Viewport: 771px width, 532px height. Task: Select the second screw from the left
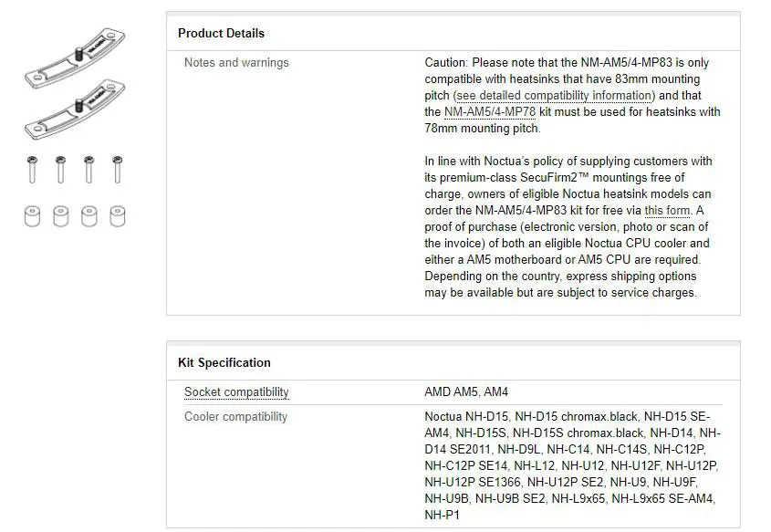pos(60,170)
